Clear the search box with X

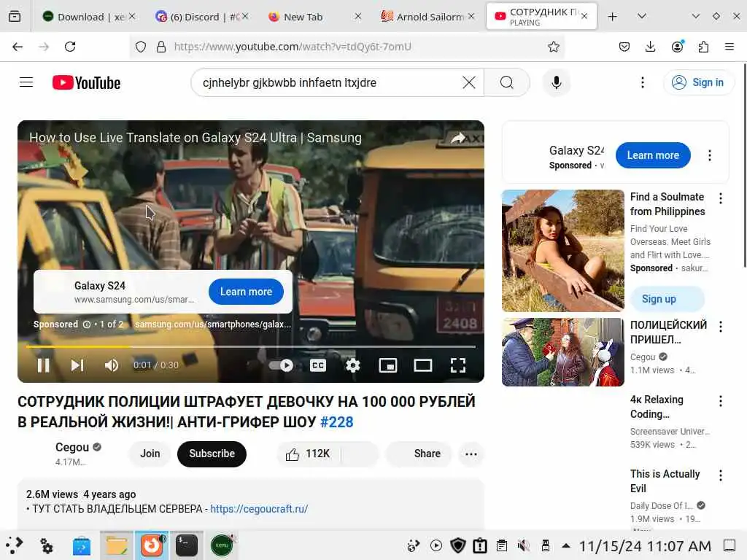[469, 82]
